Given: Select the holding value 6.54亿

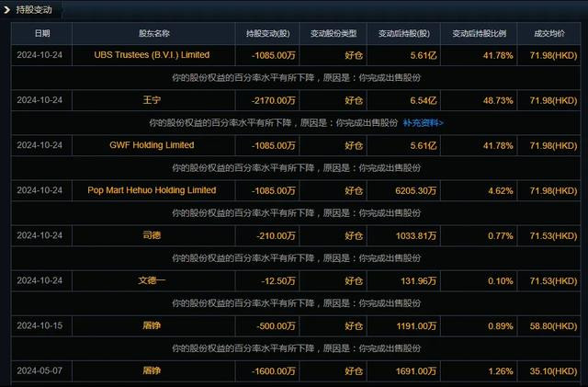Looking at the screenshot, I should coord(424,100).
